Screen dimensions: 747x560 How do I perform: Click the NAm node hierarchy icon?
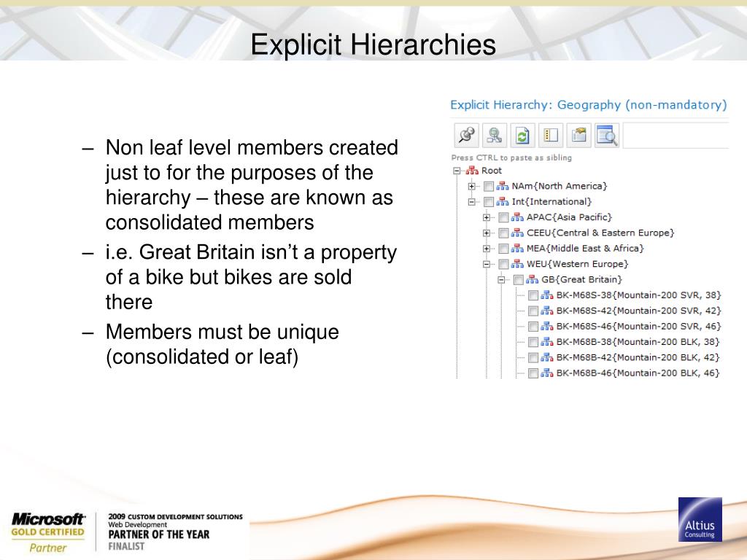tap(502, 186)
